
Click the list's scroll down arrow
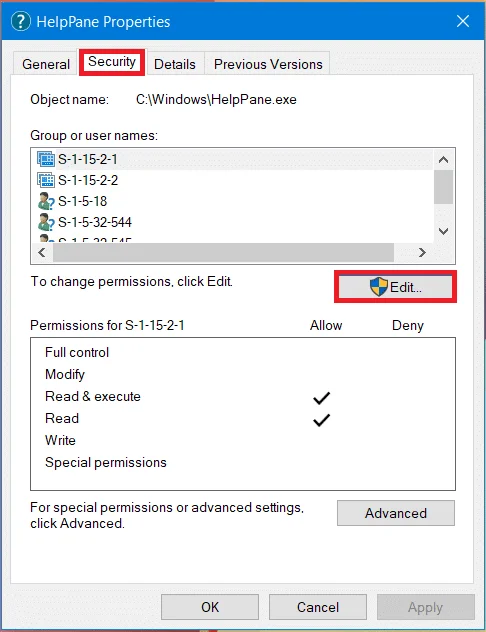coord(443,231)
